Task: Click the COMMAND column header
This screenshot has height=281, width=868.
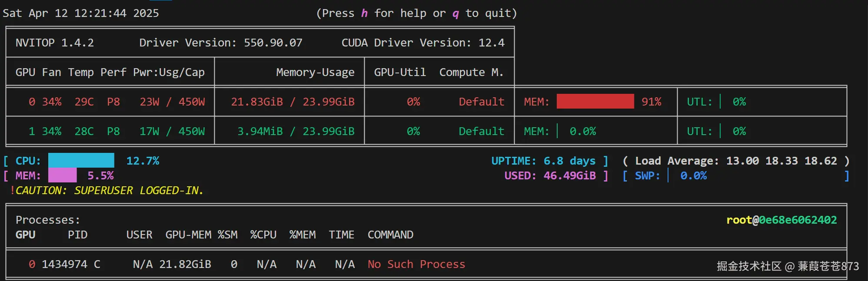Action: 390,235
